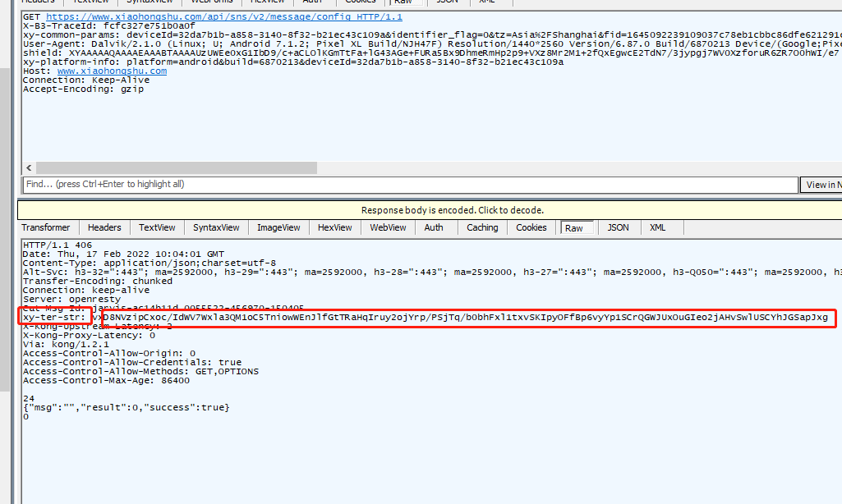This screenshot has height=504, width=842.
Task: Open the ImageView tab
Action: point(278,227)
